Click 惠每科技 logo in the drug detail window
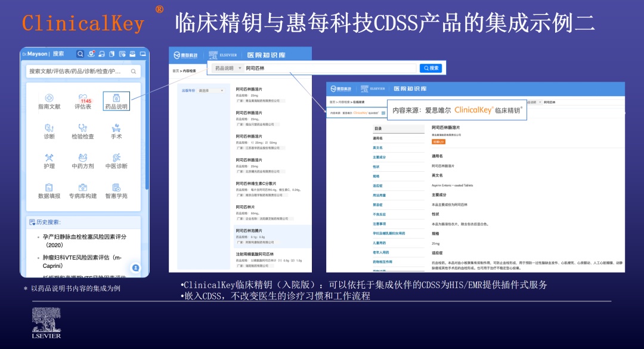The width and height of the screenshot is (644, 349). pyautogui.click(x=341, y=89)
